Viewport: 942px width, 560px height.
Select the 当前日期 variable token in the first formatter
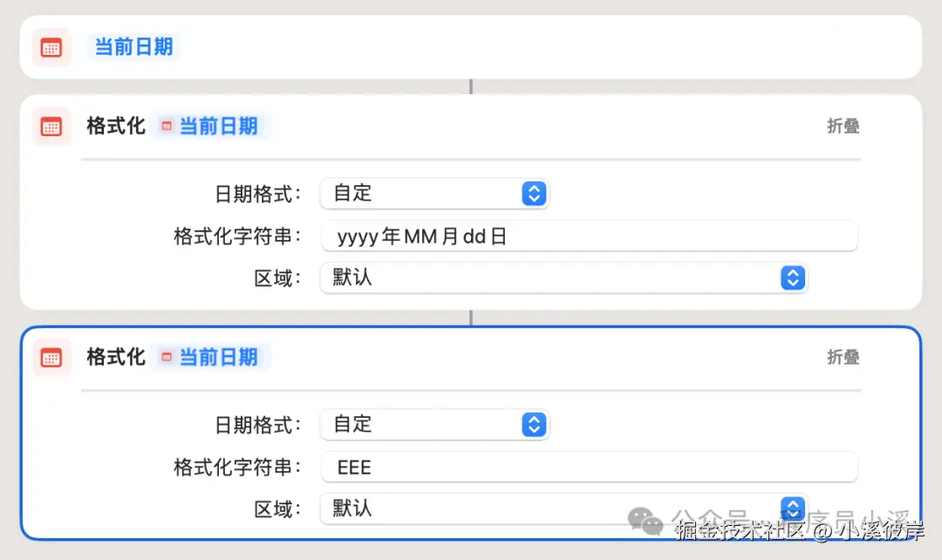[x=218, y=126]
